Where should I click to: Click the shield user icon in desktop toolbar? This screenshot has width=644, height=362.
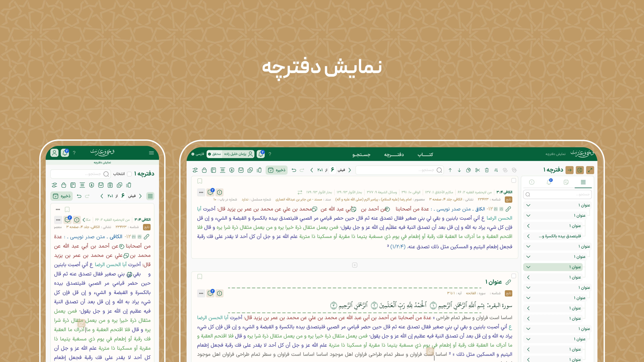(232, 170)
